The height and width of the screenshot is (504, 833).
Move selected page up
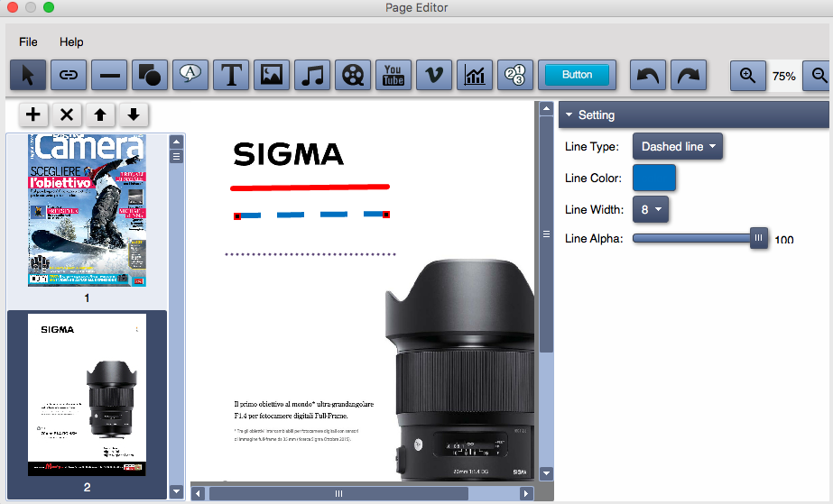click(100, 115)
